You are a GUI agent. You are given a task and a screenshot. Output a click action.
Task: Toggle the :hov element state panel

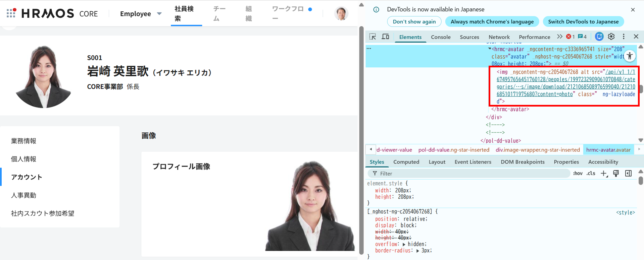click(578, 173)
